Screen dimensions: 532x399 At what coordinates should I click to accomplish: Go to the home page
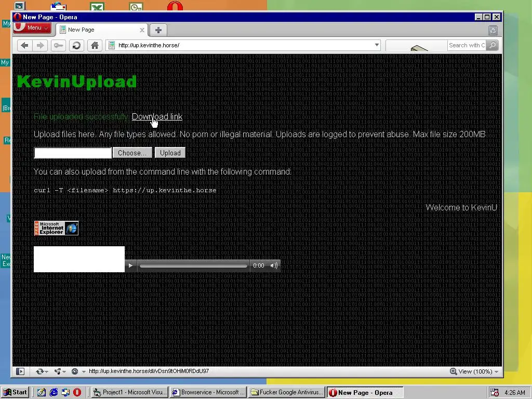[95, 46]
